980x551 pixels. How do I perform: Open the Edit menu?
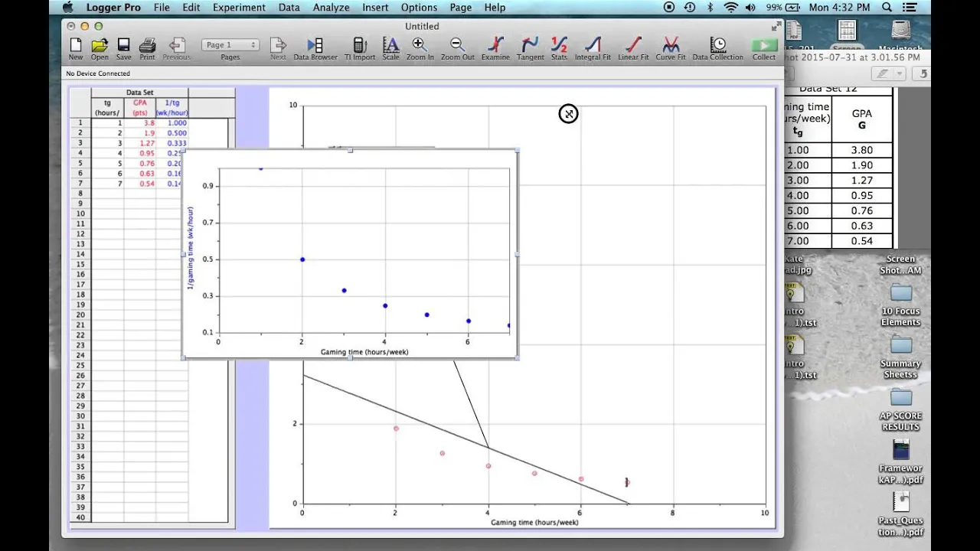pos(191,8)
